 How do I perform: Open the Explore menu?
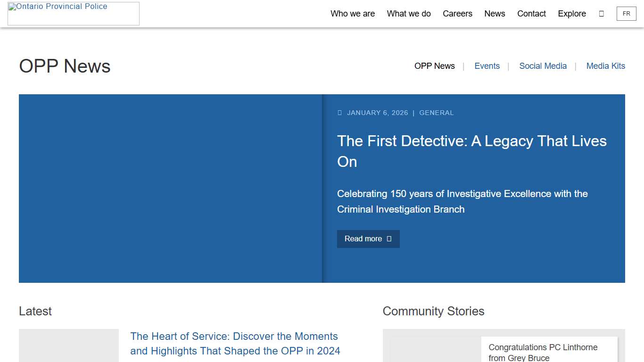(x=571, y=14)
